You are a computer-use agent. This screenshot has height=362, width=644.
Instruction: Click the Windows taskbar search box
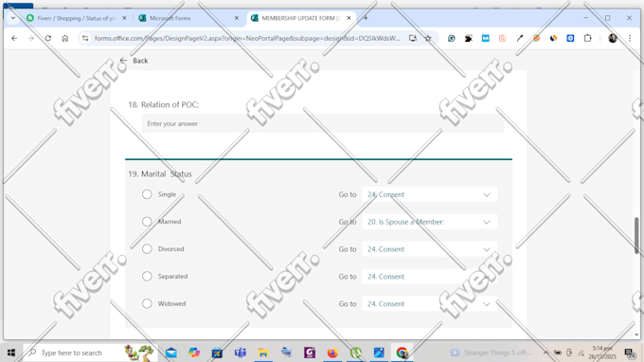[x=90, y=353]
